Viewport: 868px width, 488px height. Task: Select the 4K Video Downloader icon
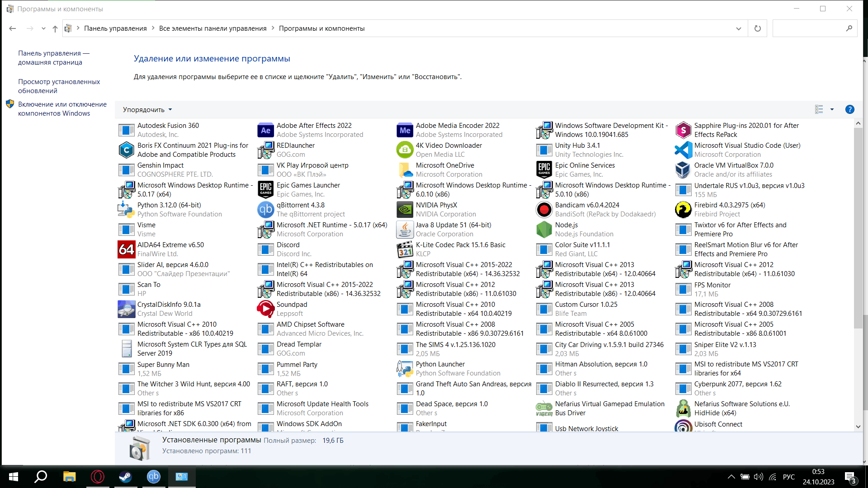coord(405,150)
